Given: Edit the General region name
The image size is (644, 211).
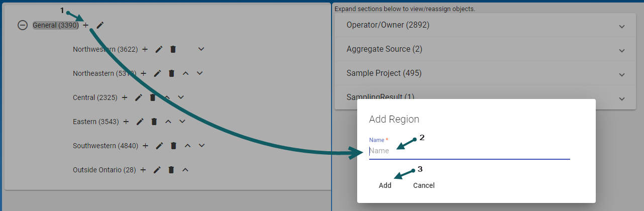Looking at the screenshot, I should coord(100,25).
